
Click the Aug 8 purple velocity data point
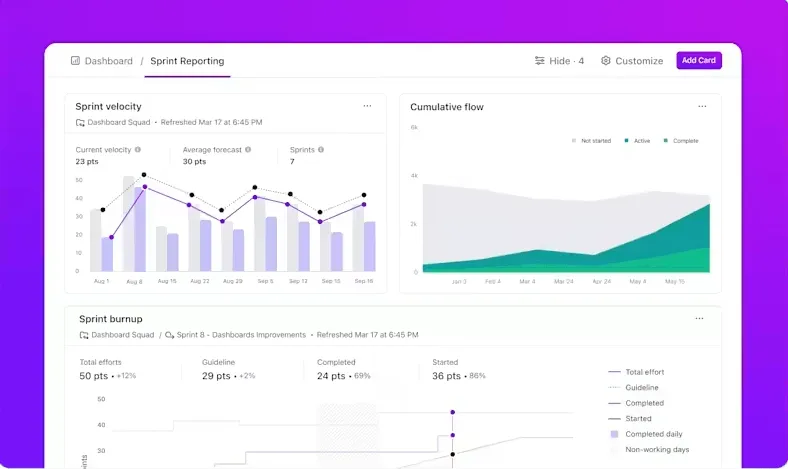click(x=145, y=187)
